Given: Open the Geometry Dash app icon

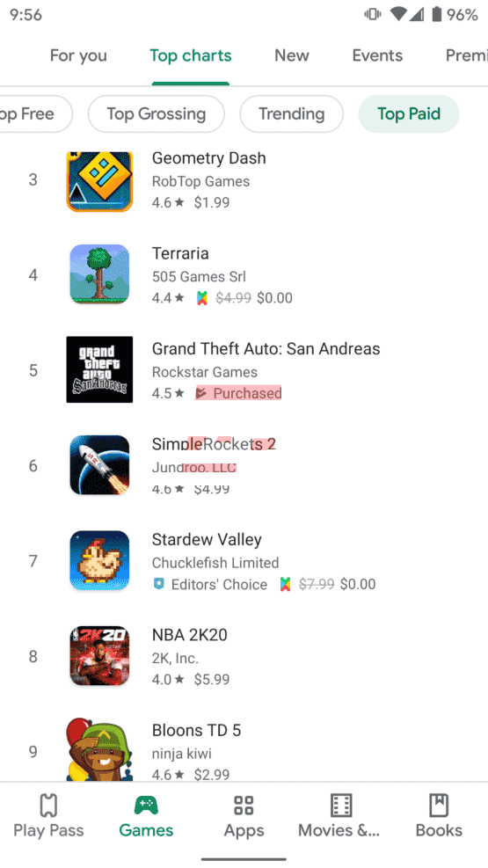Looking at the screenshot, I should (99, 181).
